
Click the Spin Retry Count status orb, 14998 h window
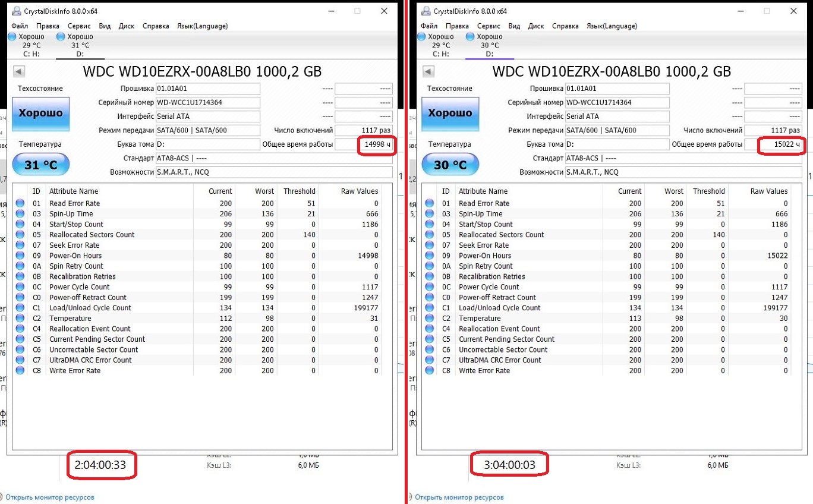(20, 266)
